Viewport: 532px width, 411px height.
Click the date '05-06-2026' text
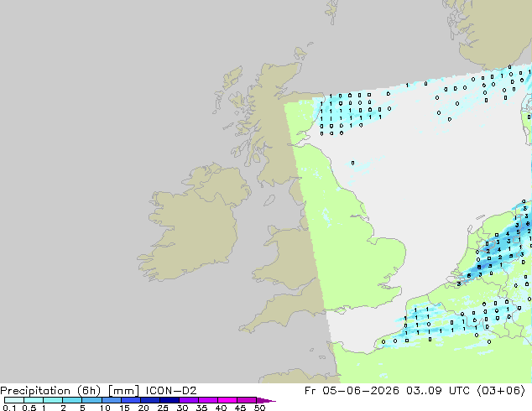360,391
